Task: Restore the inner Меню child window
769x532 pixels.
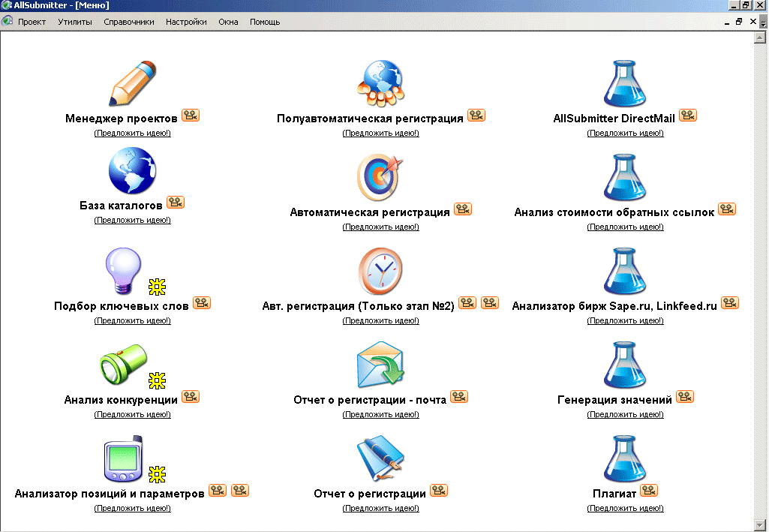Action: coord(738,22)
